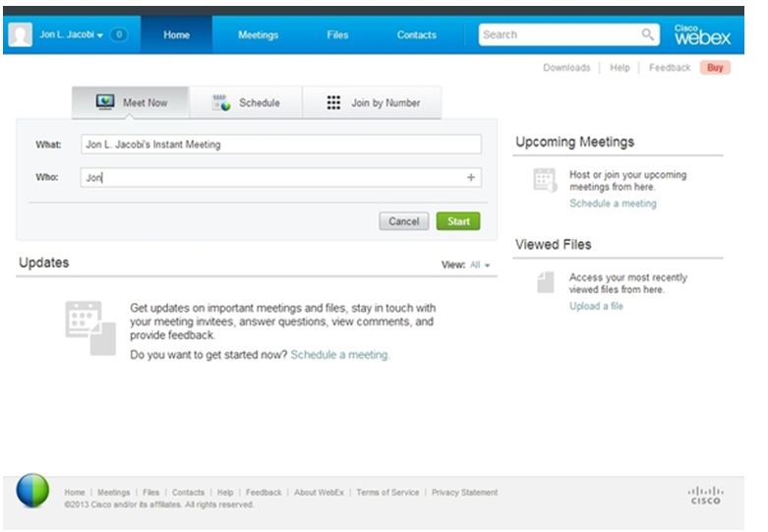Click the Upcoming Meetings heading
The image size is (768, 532).
[574, 142]
